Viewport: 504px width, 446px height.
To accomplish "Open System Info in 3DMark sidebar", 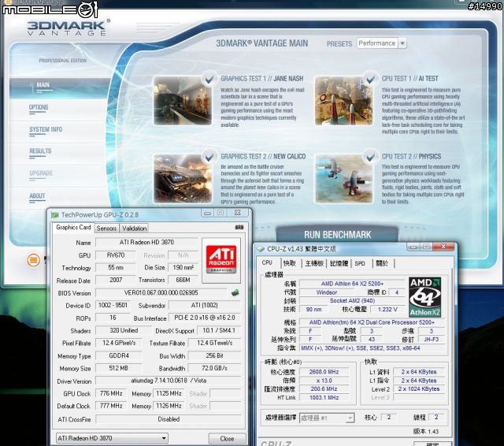I will [x=46, y=129].
